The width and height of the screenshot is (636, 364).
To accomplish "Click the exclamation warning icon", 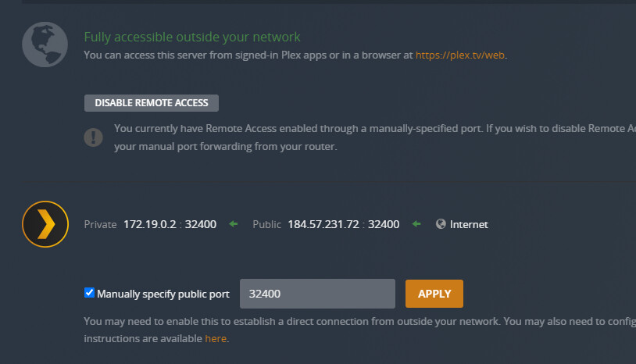I will (93, 137).
